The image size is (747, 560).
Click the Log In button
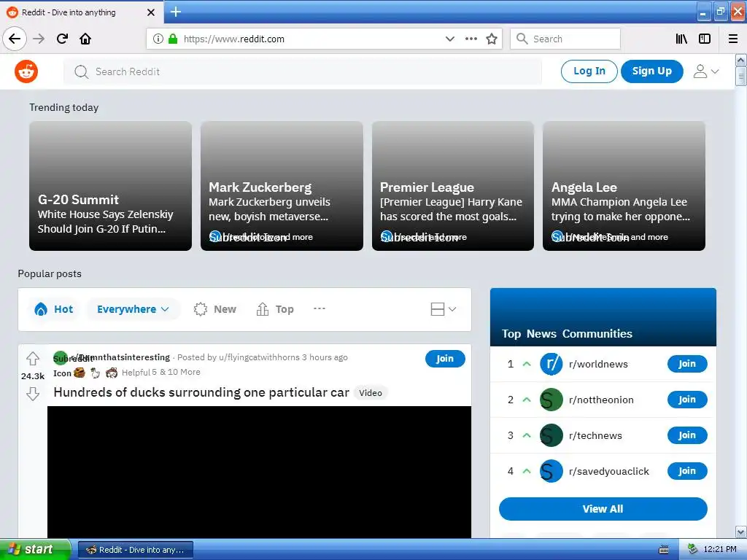(589, 71)
